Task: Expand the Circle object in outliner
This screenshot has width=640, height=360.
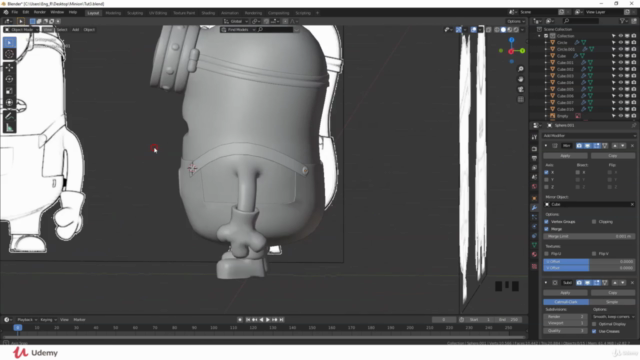Action: click(x=546, y=42)
